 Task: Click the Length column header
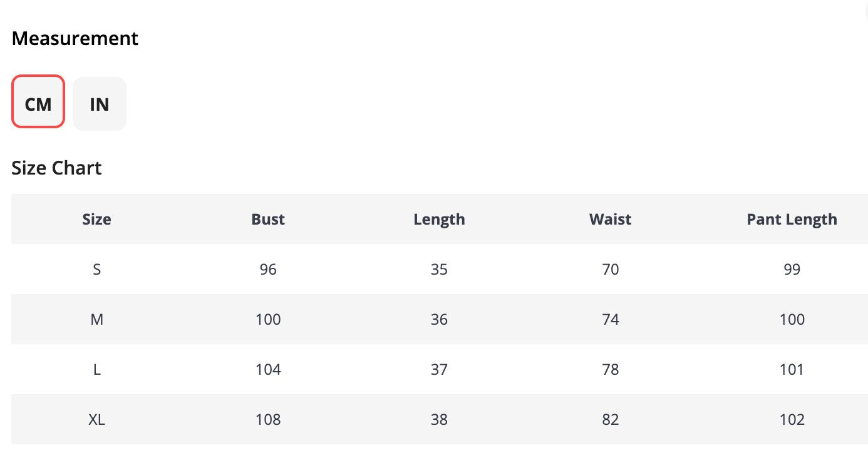(439, 220)
